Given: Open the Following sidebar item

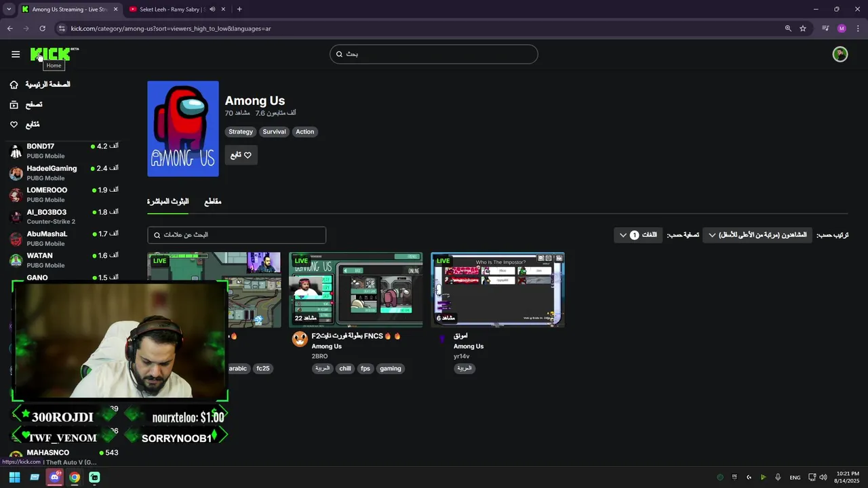Looking at the screenshot, I should (33, 125).
